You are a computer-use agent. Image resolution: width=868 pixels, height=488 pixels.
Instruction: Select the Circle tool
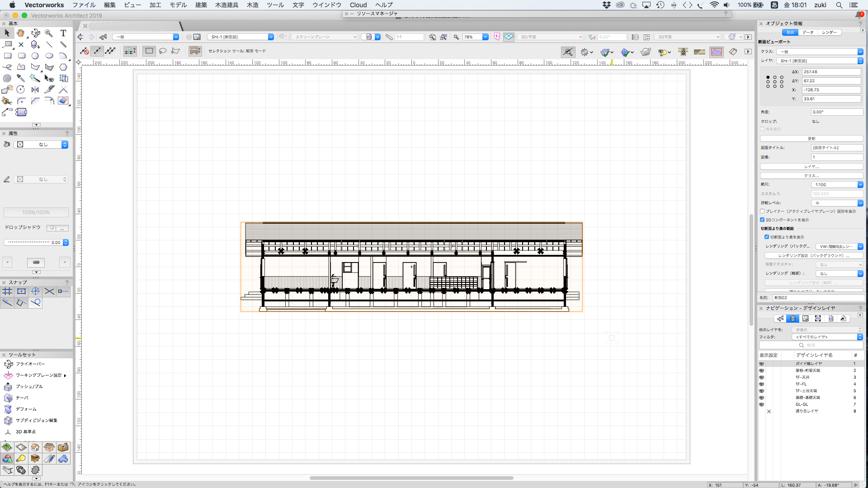tap(35, 56)
